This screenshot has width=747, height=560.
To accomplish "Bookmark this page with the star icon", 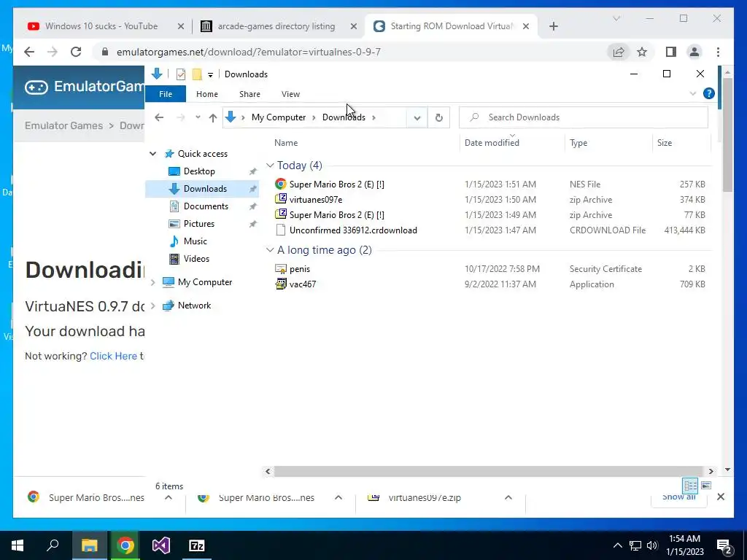I will tap(642, 52).
